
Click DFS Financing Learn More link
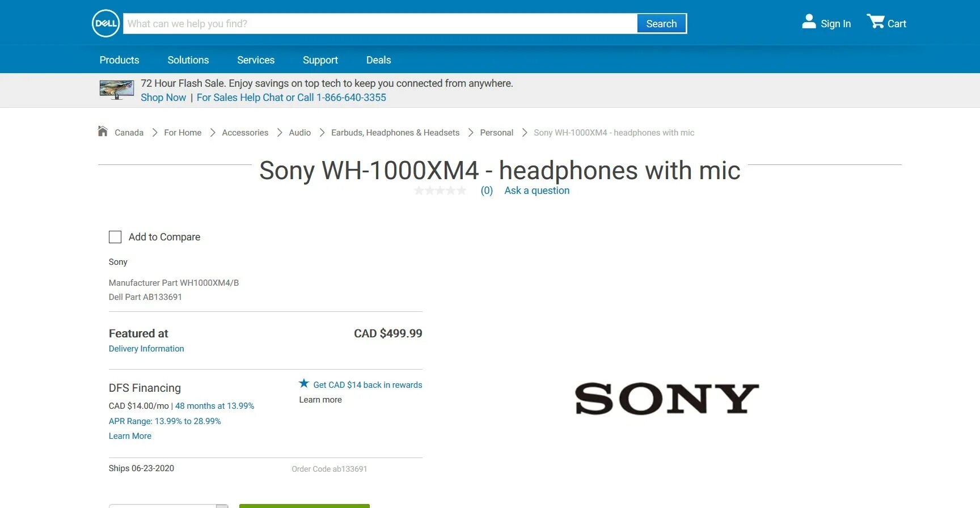[130, 436]
